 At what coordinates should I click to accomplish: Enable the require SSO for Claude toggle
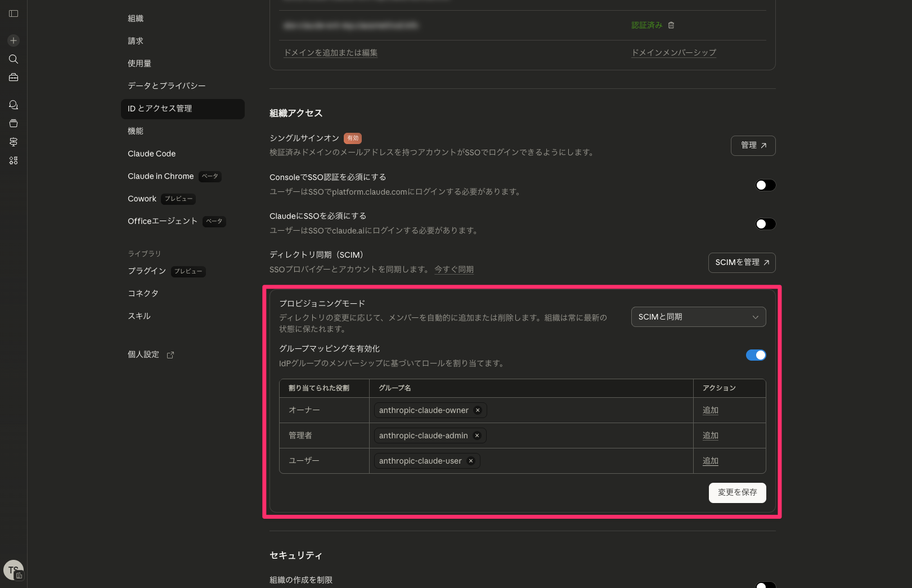(x=765, y=224)
